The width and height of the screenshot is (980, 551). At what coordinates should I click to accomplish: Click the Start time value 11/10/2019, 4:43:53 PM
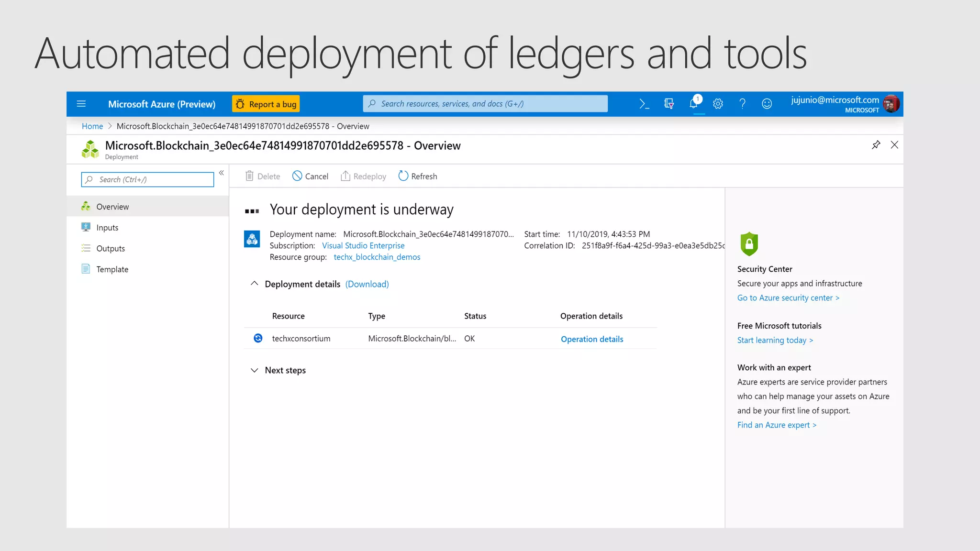[x=608, y=234]
